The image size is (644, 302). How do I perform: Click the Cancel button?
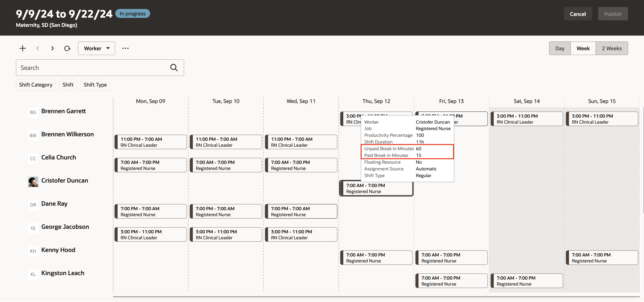(x=578, y=14)
